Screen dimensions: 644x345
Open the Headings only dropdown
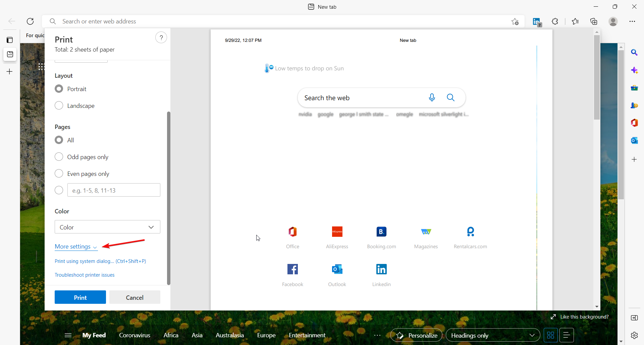click(493, 335)
